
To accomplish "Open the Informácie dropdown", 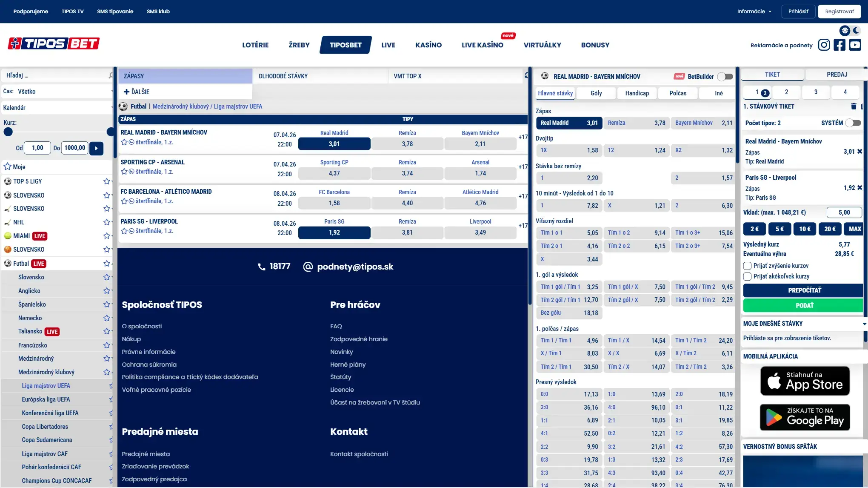I will coord(754,11).
